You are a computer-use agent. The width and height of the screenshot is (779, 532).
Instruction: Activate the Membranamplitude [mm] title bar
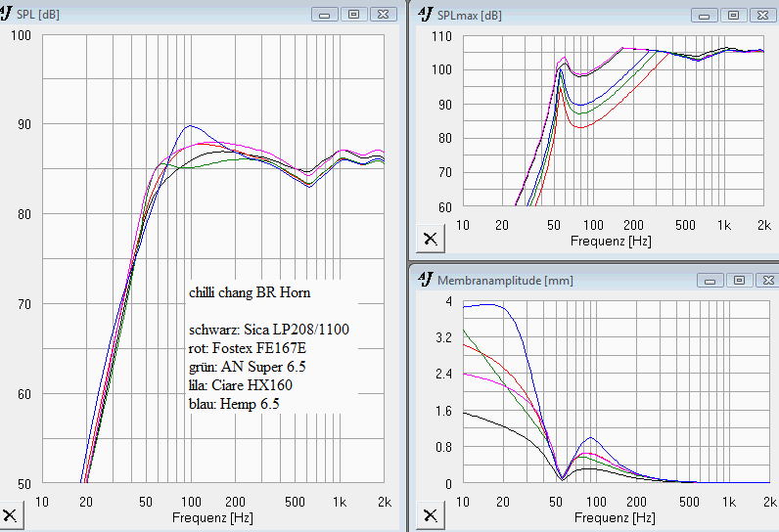point(626,280)
